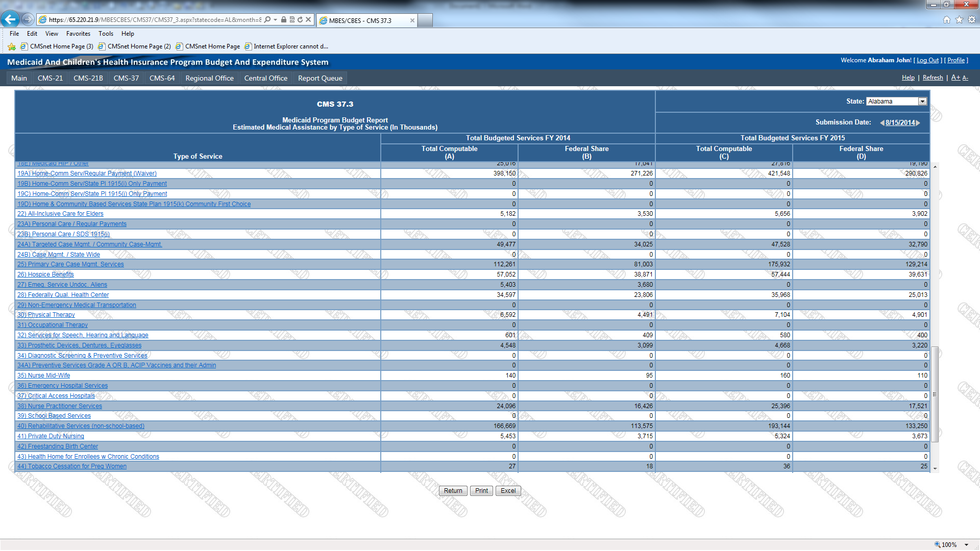
Task: Click the address bar search magnifier icon
Action: click(267, 20)
